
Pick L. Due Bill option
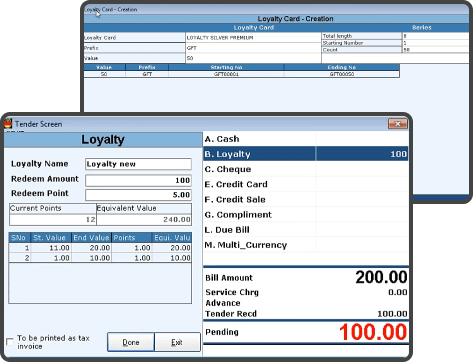pyautogui.click(x=306, y=230)
